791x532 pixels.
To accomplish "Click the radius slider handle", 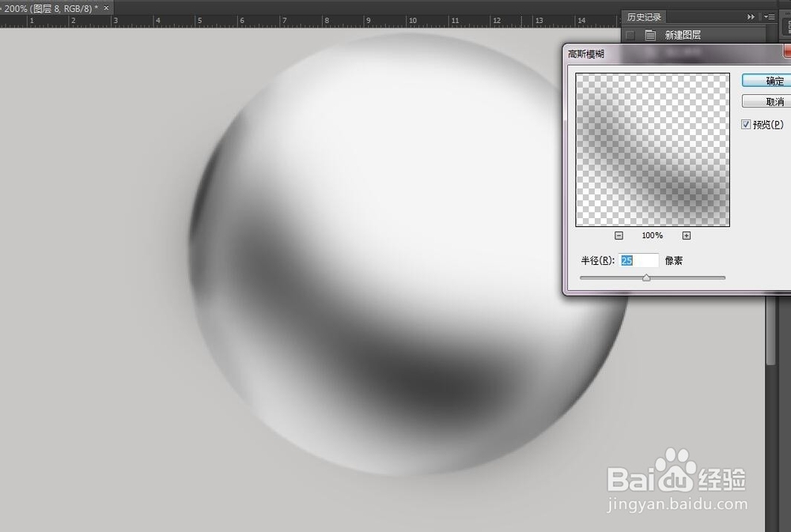I will click(646, 277).
